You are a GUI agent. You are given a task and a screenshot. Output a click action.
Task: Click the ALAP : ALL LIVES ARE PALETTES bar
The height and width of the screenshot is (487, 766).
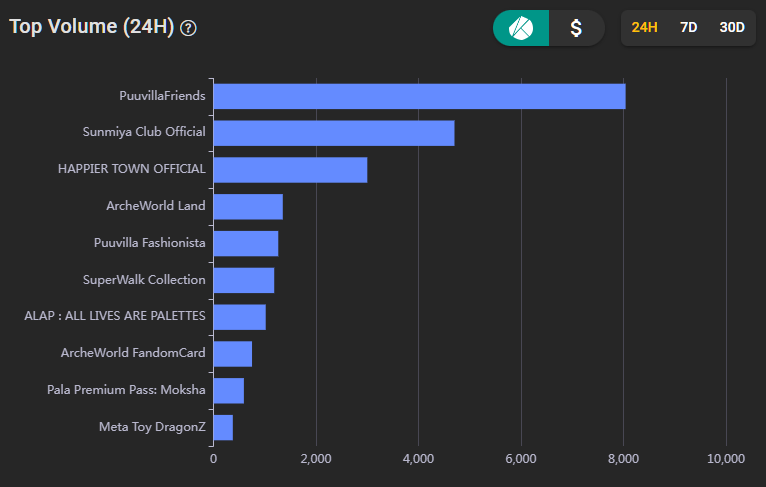tap(240, 317)
